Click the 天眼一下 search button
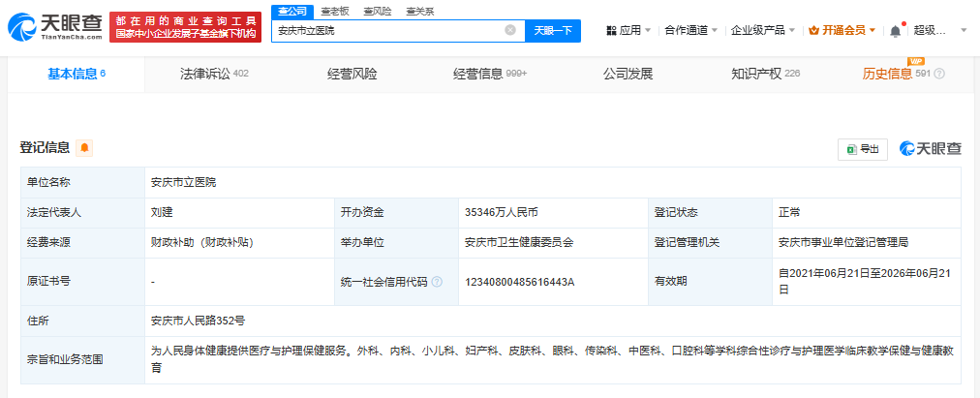This screenshot has height=398, width=980. click(553, 30)
